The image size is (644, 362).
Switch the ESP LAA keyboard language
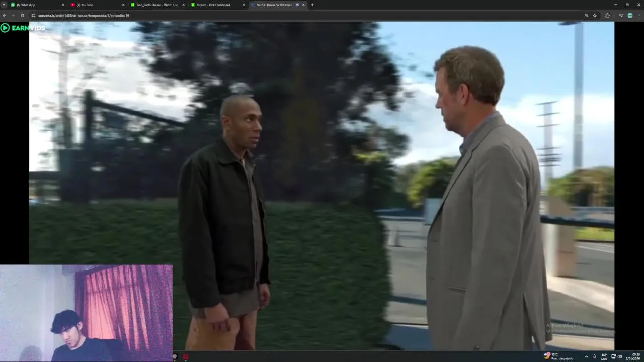(604, 356)
